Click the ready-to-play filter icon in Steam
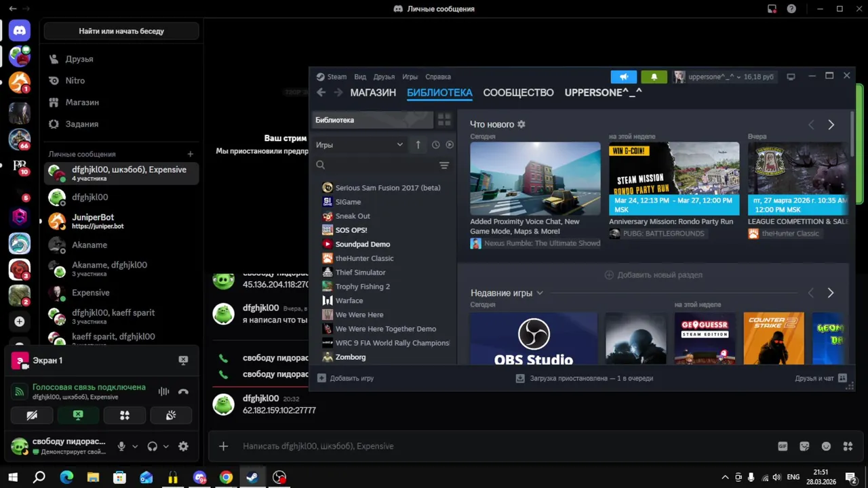Viewport: 868px width, 488px height. [450, 144]
